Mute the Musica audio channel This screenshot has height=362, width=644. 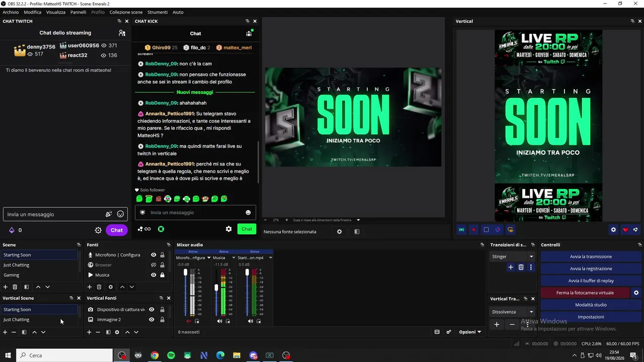pos(219,321)
